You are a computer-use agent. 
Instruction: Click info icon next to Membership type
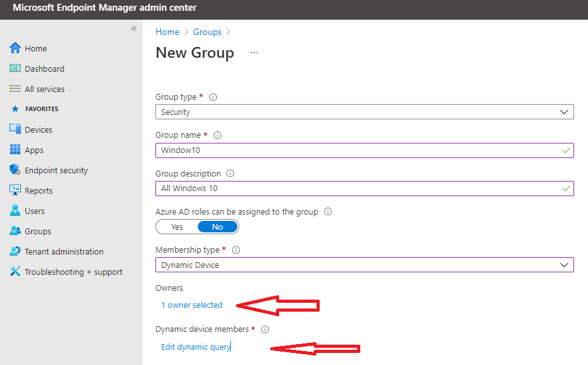[x=236, y=250]
